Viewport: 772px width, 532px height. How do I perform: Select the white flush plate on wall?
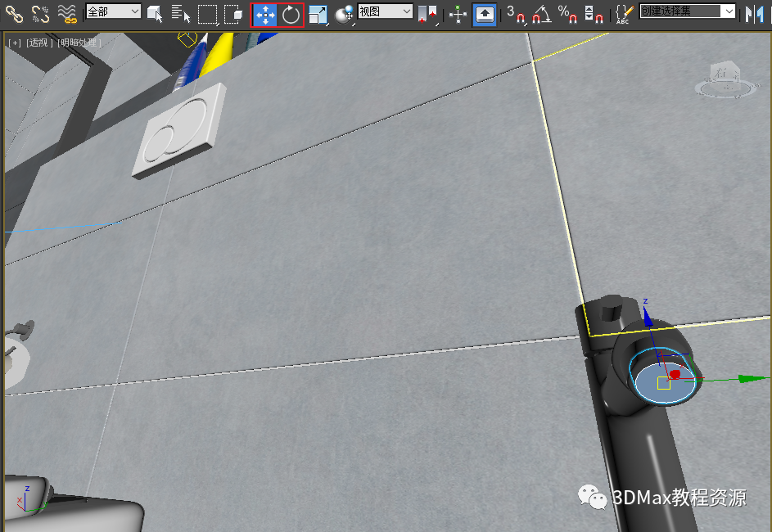coord(179,130)
